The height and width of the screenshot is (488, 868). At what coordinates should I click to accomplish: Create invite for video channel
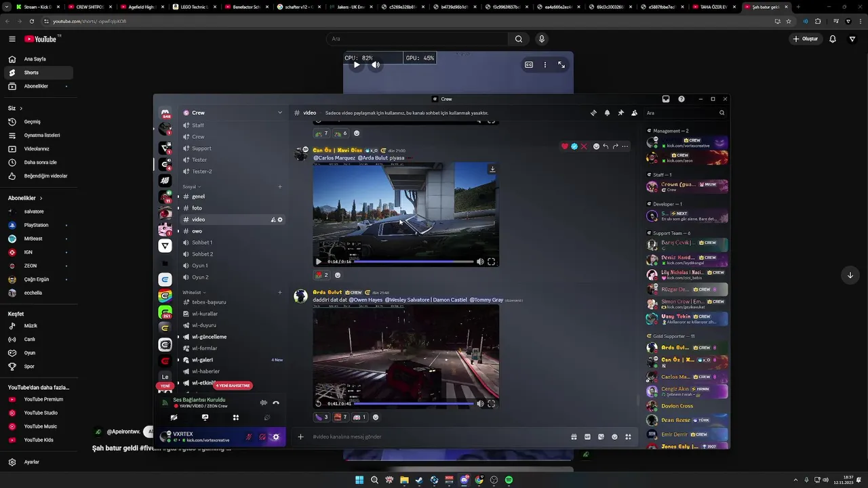click(x=273, y=220)
